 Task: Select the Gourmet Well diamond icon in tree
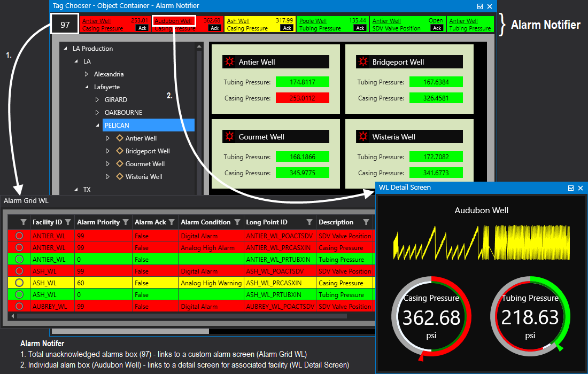(x=120, y=163)
